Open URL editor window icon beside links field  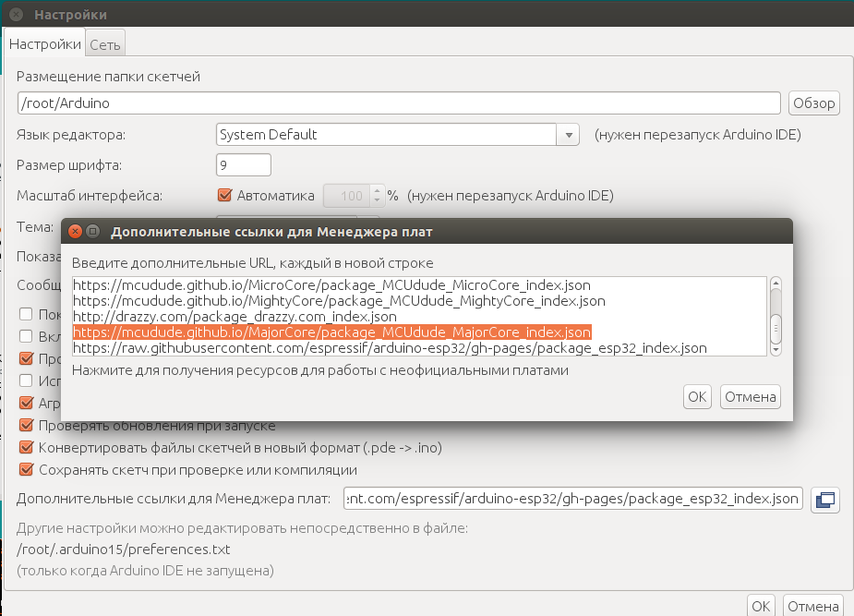click(x=824, y=499)
